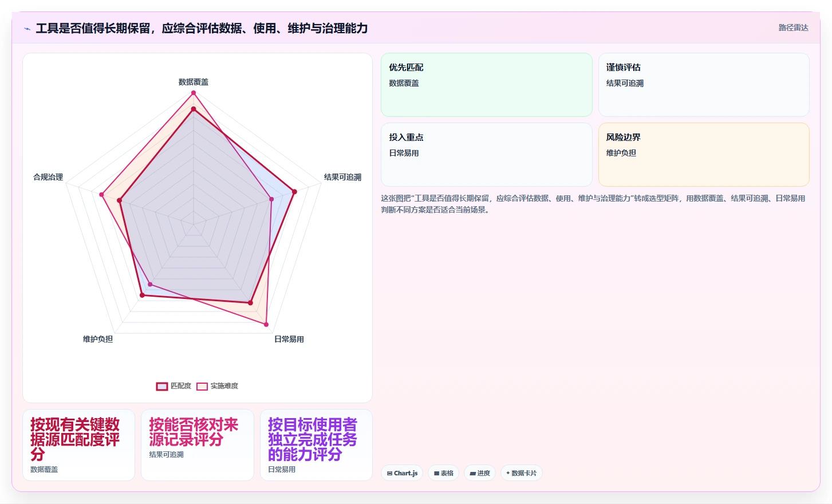Select the 实施难度 data point on 维护负担 axis
The image size is (832, 504).
150,284
